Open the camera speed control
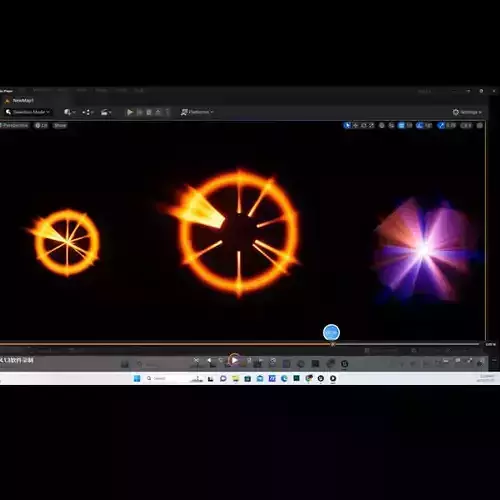The height and width of the screenshot is (500, 500). click(466, 125)
